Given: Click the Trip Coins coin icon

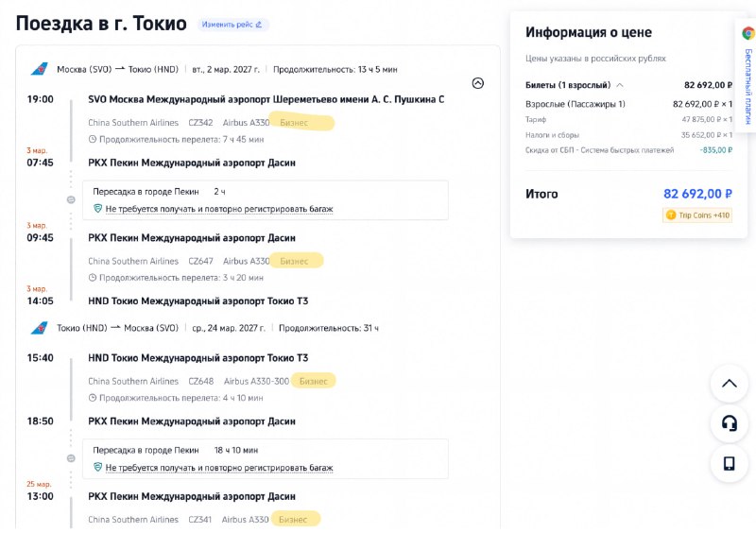Looking at the screenshot, I should [x=671, y=215].
